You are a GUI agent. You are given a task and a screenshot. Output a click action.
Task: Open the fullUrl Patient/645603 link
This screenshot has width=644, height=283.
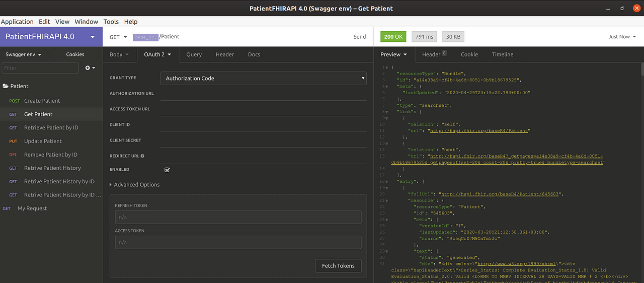500,194
